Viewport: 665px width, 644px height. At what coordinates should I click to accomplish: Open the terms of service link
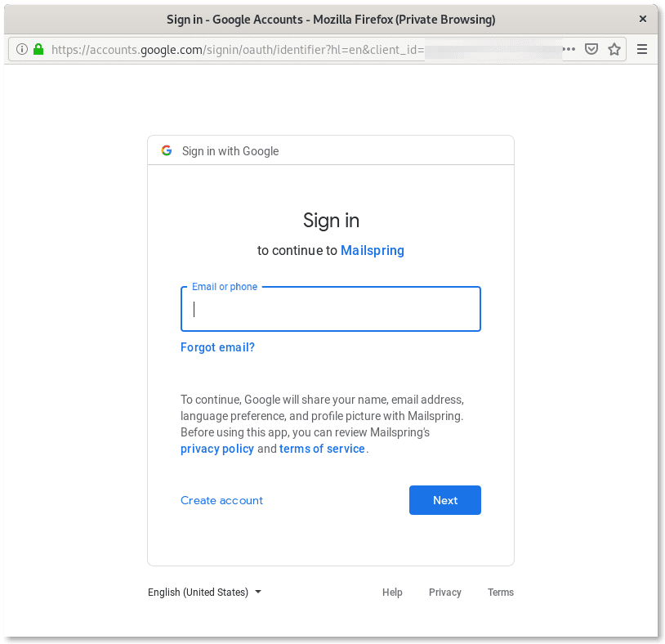pos(322,449)
